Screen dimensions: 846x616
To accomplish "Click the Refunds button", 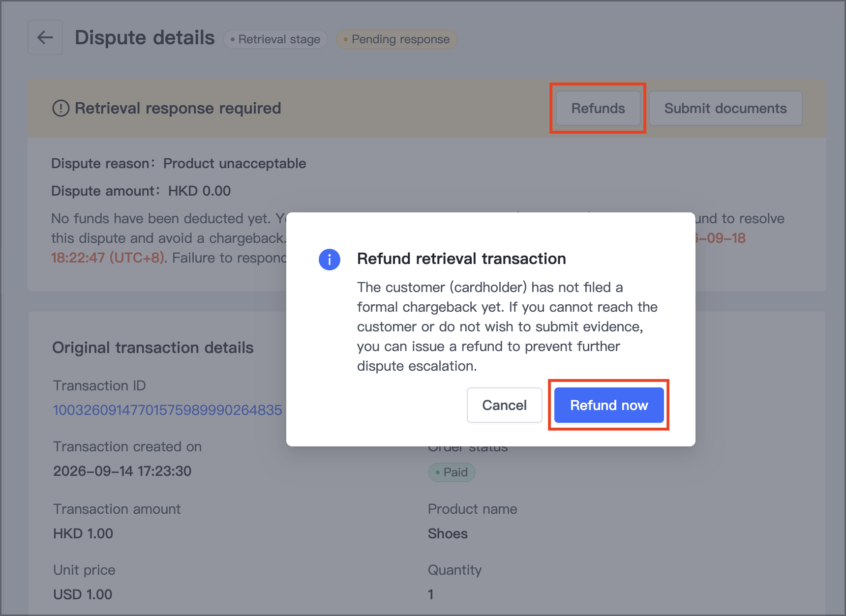I will click(x=598, y=108).
